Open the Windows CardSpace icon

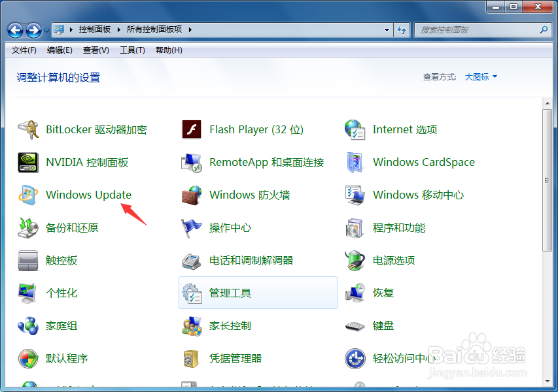click(355, 163)
